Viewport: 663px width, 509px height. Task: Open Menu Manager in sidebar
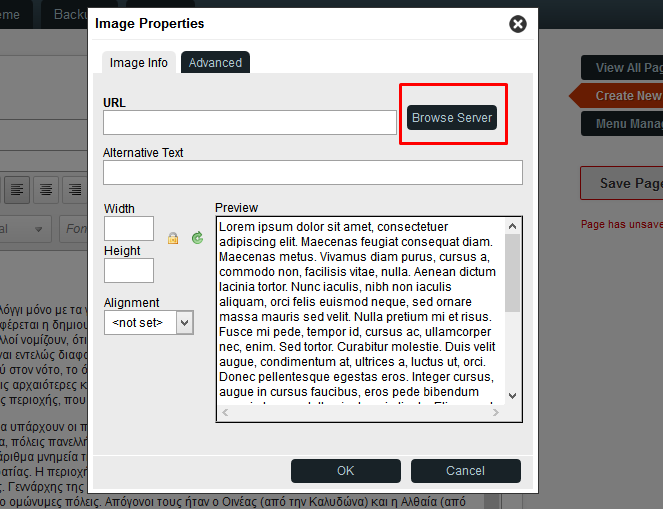(622, 123)
